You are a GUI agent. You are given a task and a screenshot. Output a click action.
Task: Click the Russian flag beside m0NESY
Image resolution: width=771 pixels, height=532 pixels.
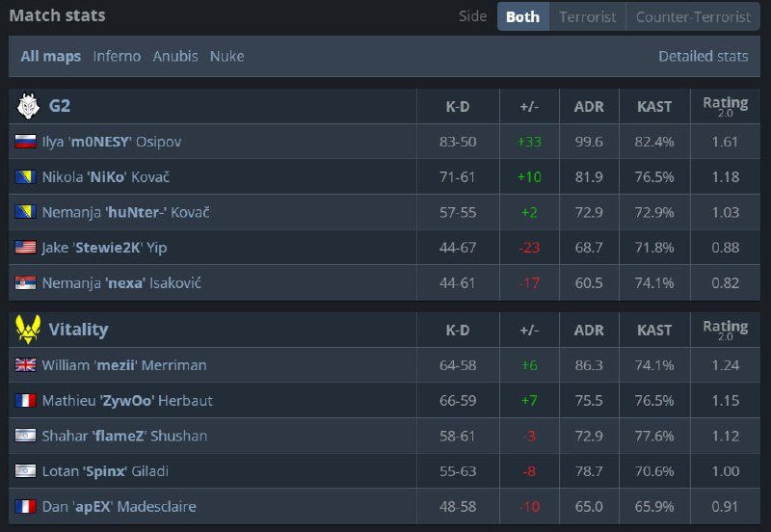(26, 142)
